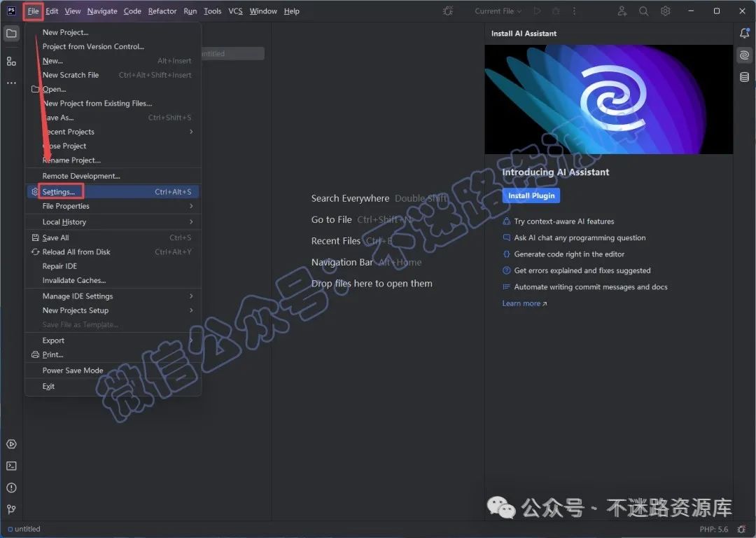Choose Exit from File menu
The width and height of the screenshot is (756, 538).
point(113,387)
